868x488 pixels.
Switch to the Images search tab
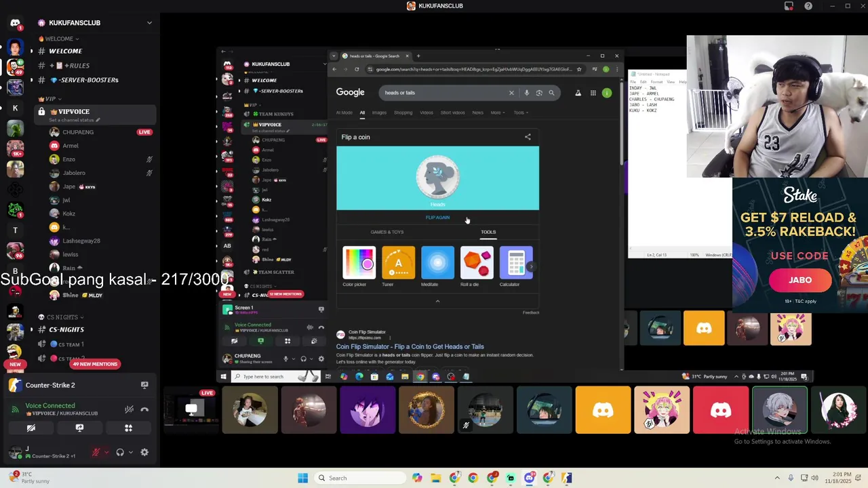click(x=379, y=113)
